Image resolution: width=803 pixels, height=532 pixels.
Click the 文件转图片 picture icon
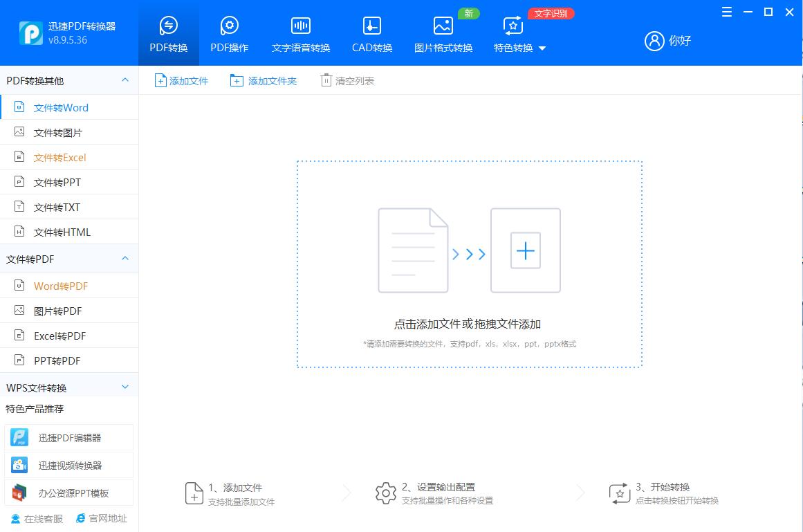(x=19, y=131)
